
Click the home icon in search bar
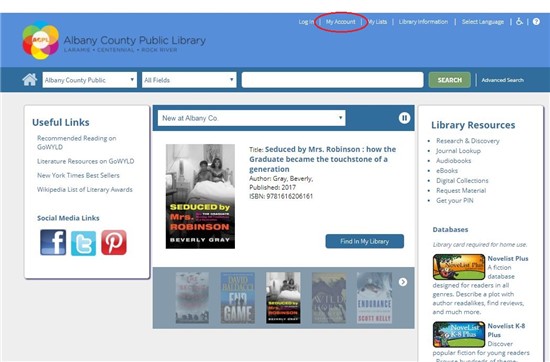click(30, 80)
